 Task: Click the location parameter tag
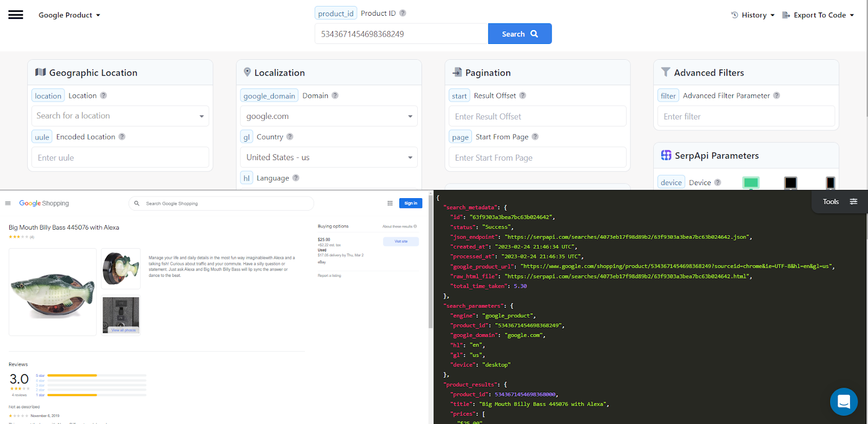(x=48, y=96)
